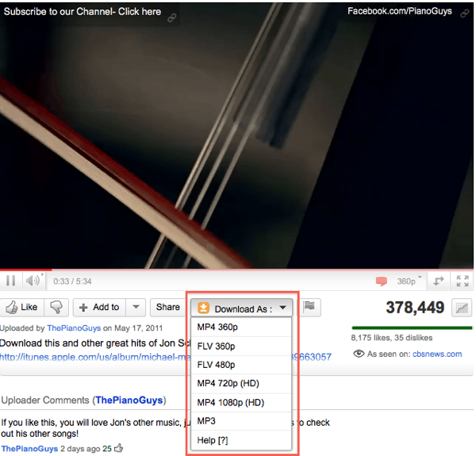The image size is (476, 456).
Task: Choose MP3 from the download menu
Action: coord(206,421)
